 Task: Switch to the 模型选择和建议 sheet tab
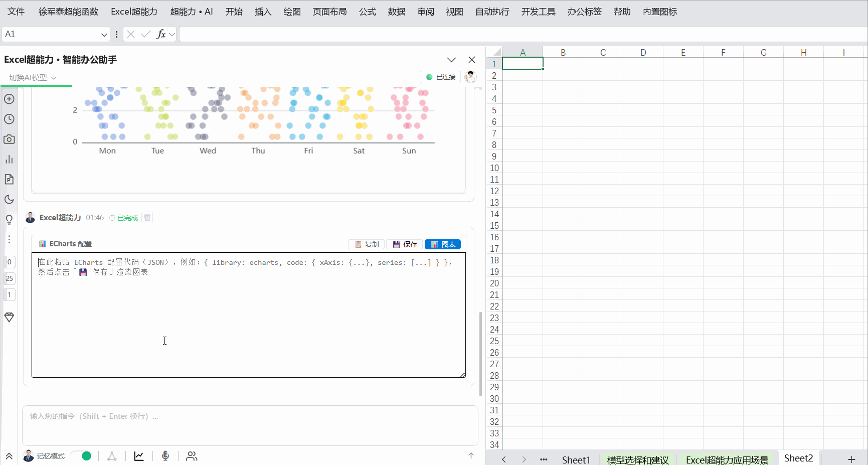click(x=638, y=459)
